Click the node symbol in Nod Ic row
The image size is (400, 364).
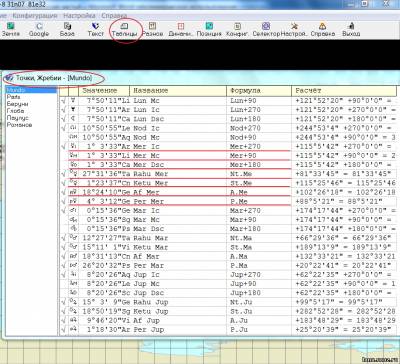pyautogui.click(x=73, y=128)
